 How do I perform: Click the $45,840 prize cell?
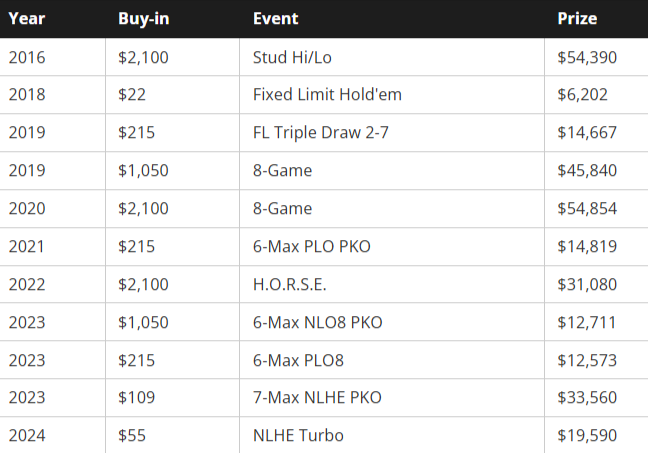(x=587, y=171)
